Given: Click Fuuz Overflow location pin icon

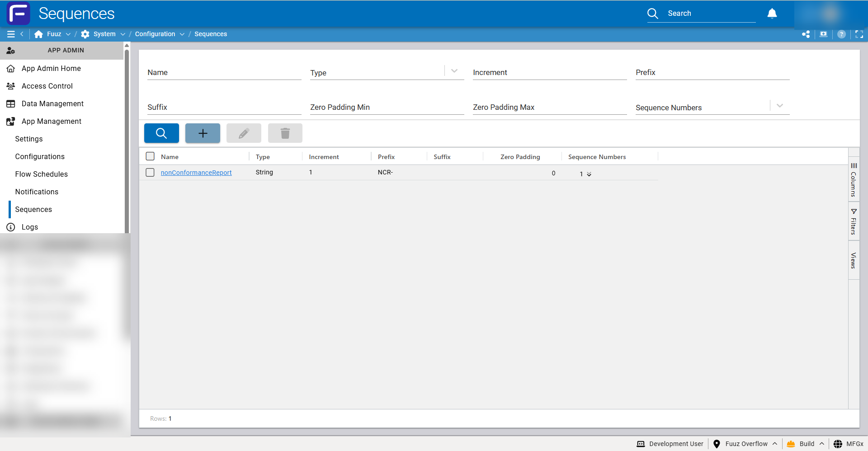Looking at the screenshot, I should coord(717,444).
